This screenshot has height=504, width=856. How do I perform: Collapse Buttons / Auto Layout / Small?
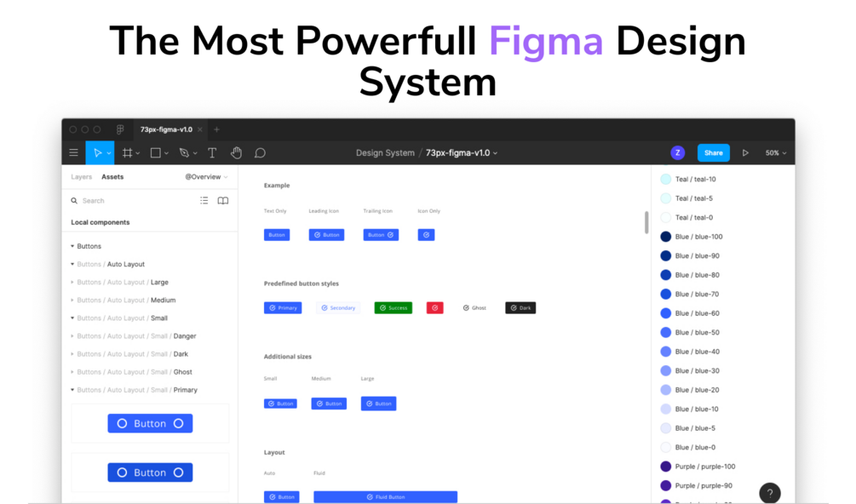tap(72, 318)
